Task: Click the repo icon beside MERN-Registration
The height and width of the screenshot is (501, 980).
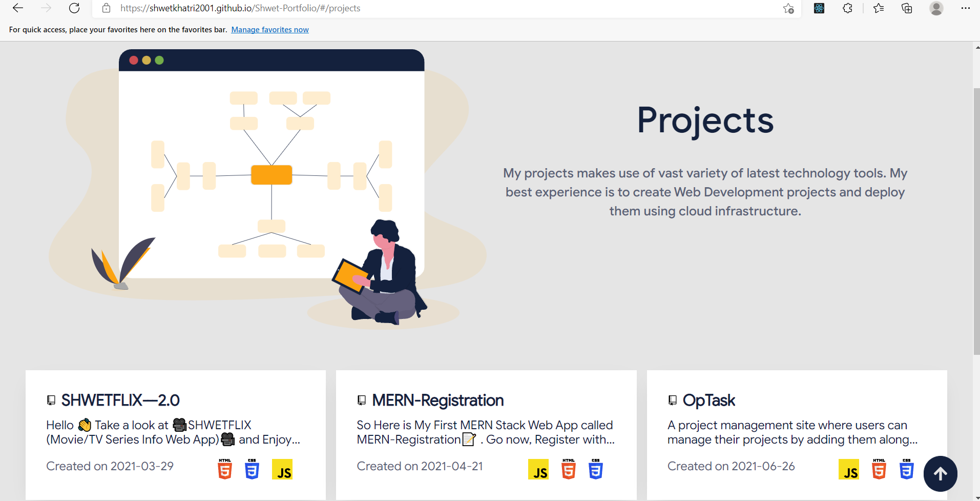Action: click(362, 400)
